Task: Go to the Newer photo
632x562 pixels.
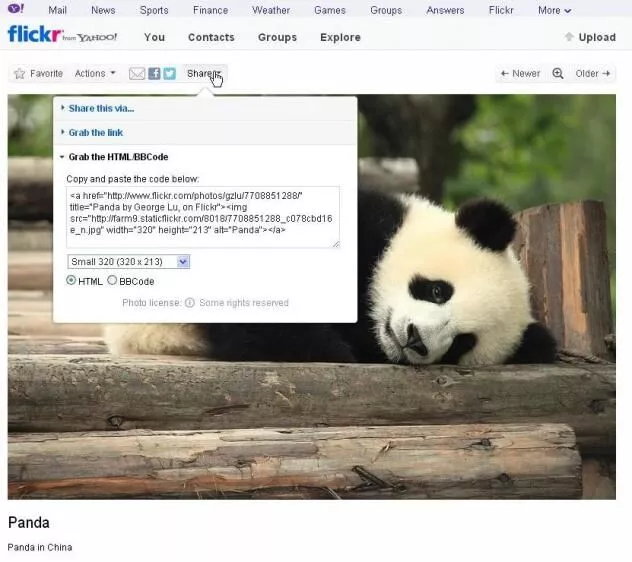Action: [519, 74]
